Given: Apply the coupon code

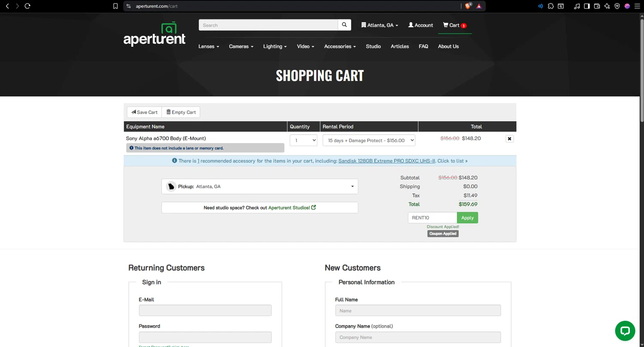Looking at the screenshot, I should 468,218.
